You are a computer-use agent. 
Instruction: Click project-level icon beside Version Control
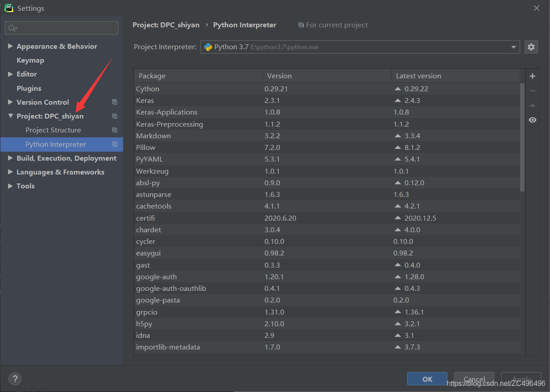(x=115, y=102)
